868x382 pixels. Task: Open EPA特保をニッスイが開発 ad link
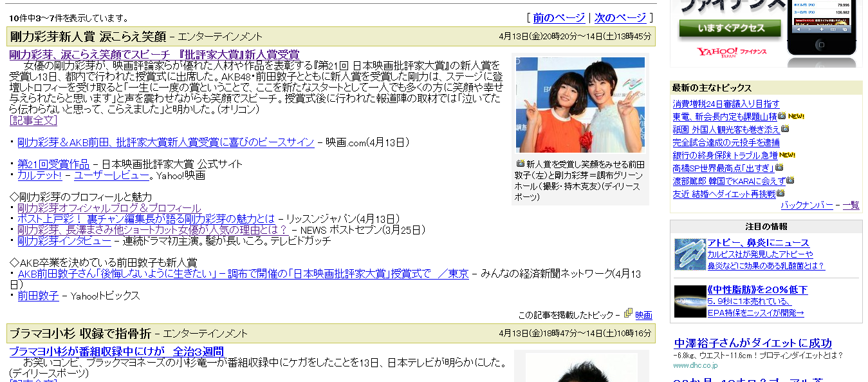coord(755,313)
